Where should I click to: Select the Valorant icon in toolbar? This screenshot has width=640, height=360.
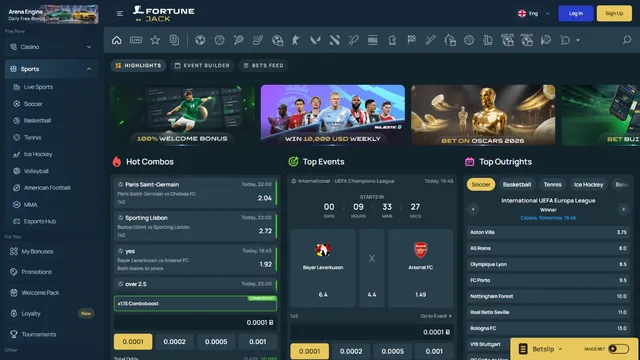coord(315,40)
